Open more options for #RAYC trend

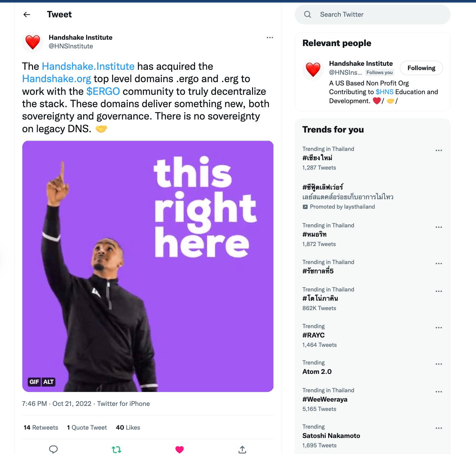click(439, 327)
